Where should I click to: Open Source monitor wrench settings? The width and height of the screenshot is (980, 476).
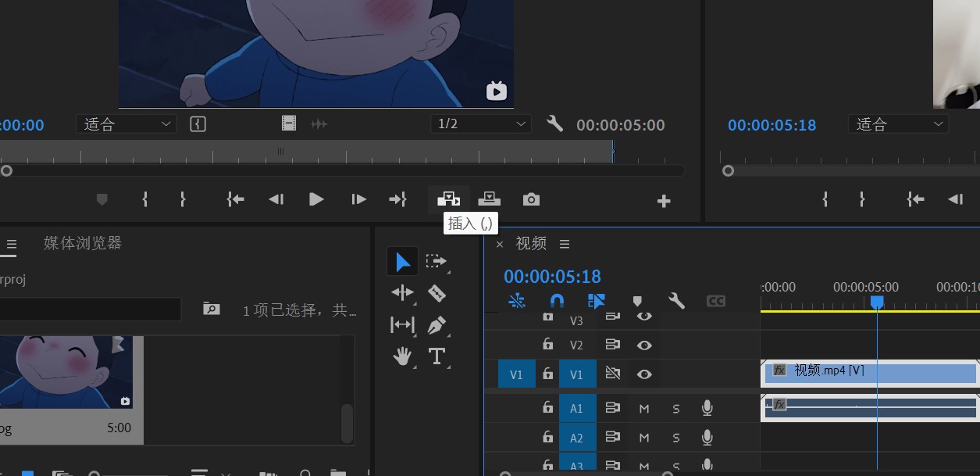(x=554, y=123)
